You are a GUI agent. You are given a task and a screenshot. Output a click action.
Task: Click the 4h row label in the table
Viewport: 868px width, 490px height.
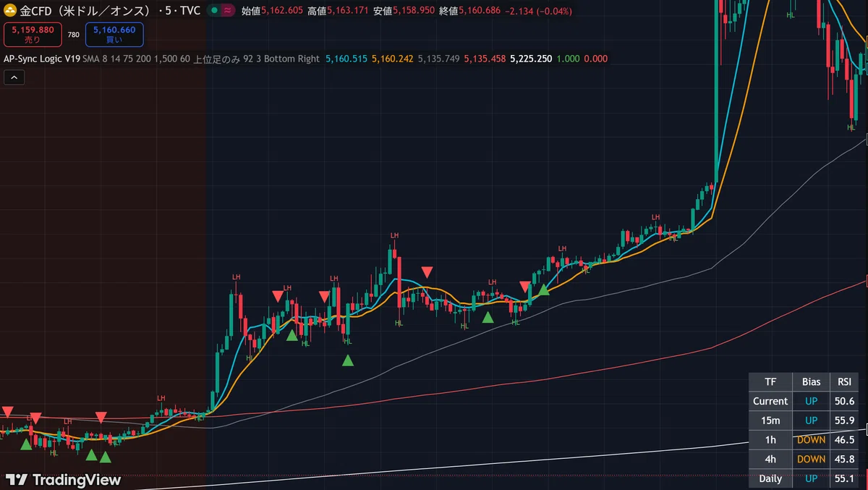coord(770,459)
